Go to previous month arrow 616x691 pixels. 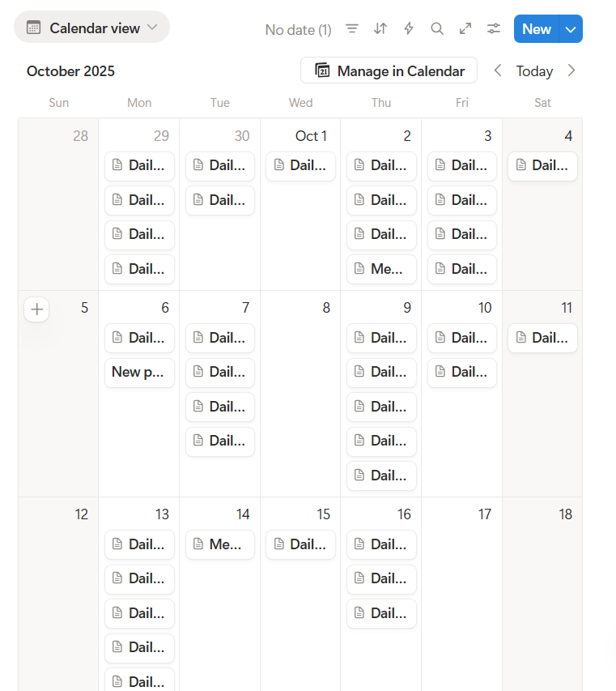499,70
